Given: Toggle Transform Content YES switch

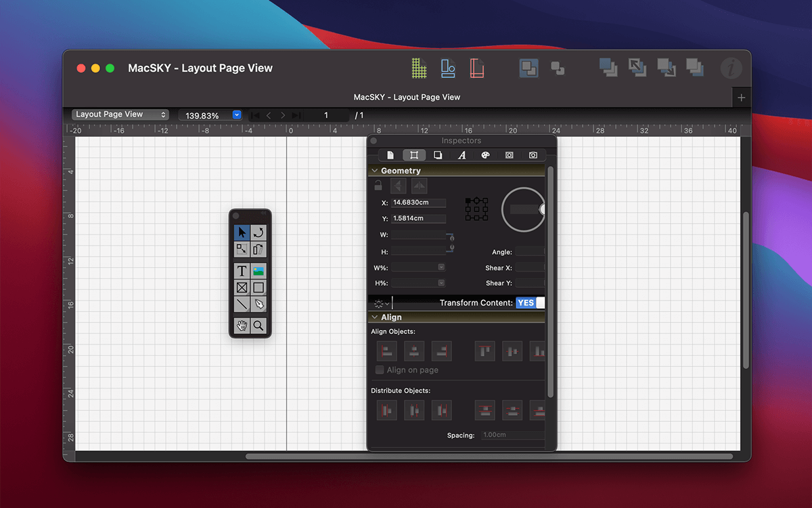Looking at the screenshot, I should click(530, 303).
